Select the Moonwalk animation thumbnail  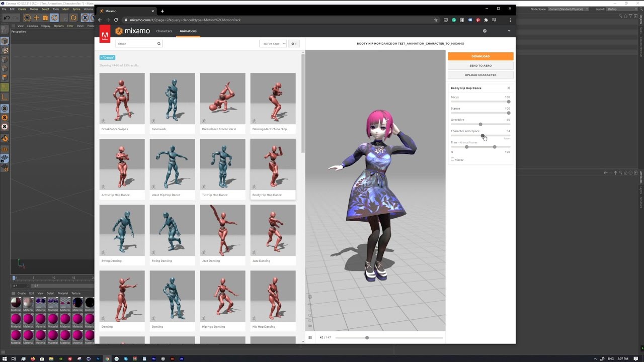[172, 99]
